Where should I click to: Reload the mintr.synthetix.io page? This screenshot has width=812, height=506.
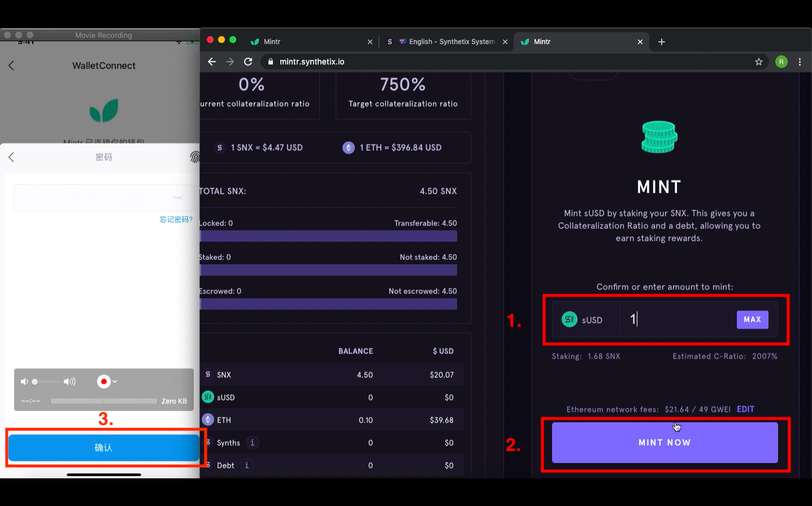point(248,62)
